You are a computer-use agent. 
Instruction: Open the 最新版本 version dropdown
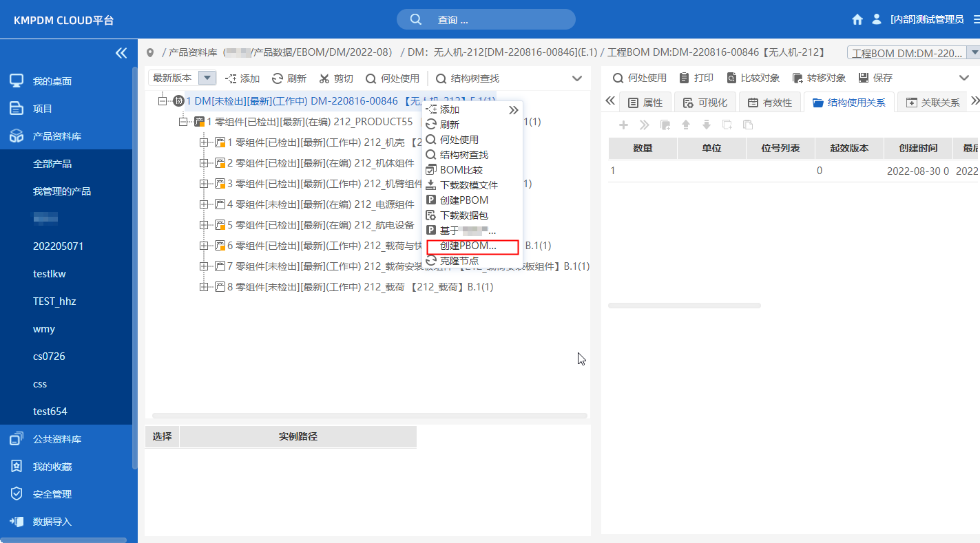[208, 78]
